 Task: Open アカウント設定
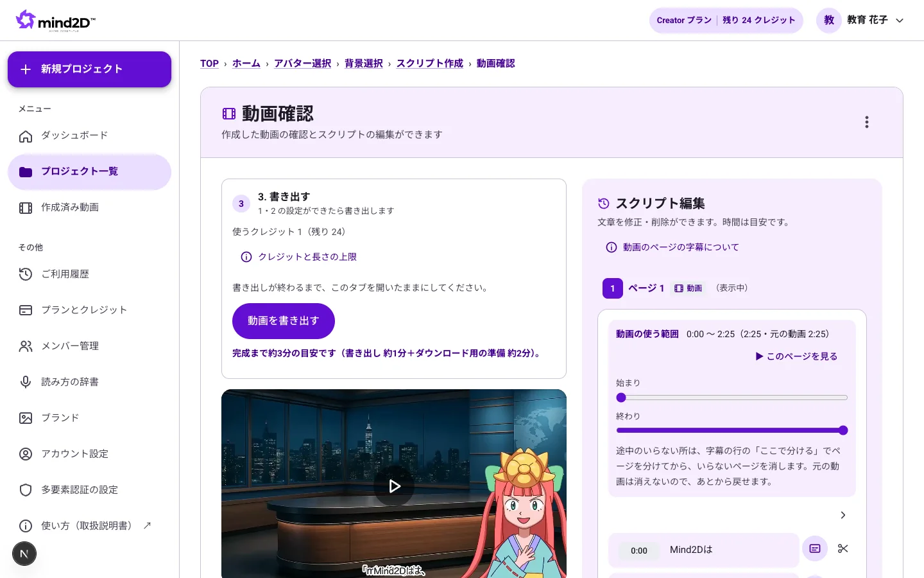pos(89,454)
